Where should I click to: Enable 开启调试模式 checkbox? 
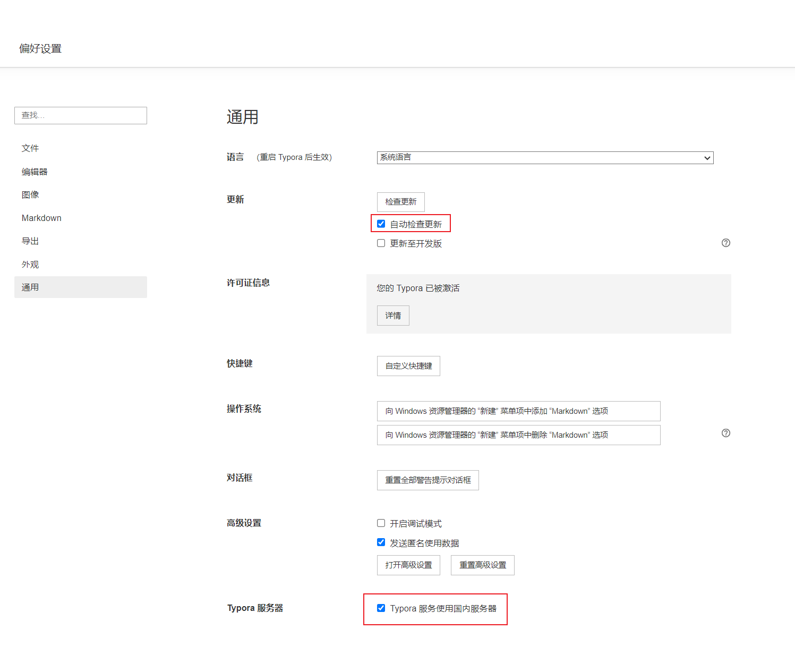pos(381,523)
